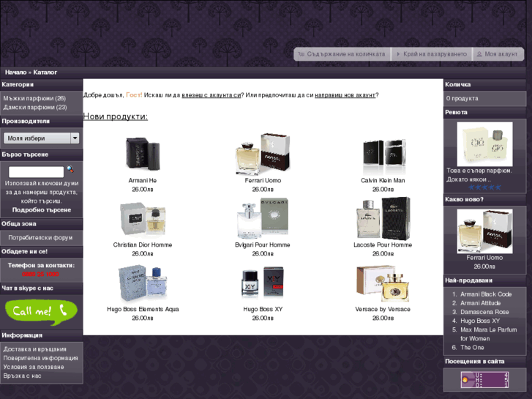
Task: Click направиш нов акаунт link
Action: 345,95
